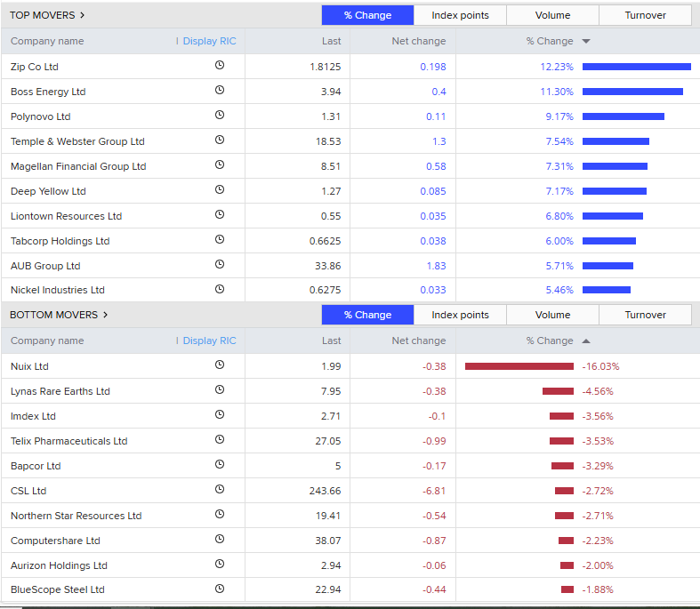Image resolution: width=700 pixels, height=609 pixels.
Task: Click net change -6.81 for CSL Ltd
Action: pyautogui.click(x=434, y=491)
